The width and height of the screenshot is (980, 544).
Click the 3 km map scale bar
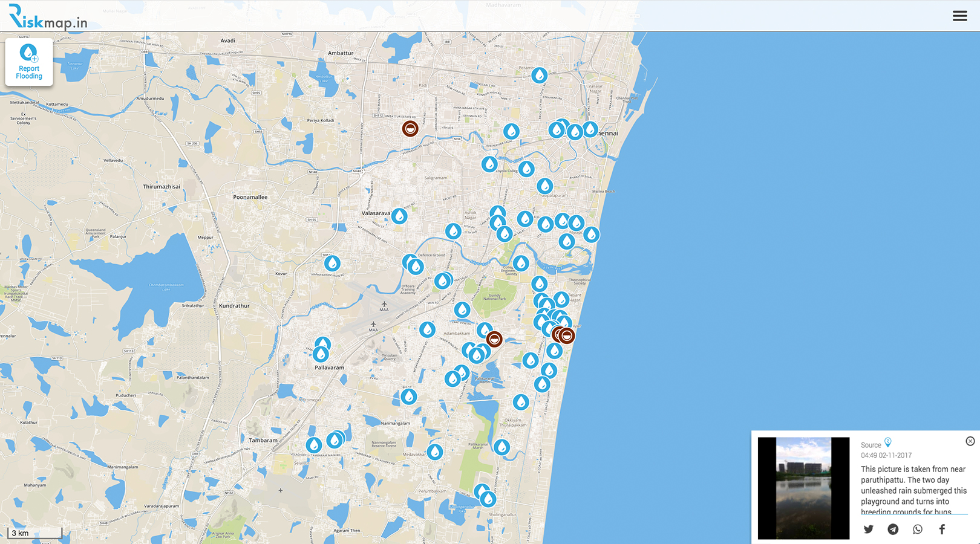34,533
